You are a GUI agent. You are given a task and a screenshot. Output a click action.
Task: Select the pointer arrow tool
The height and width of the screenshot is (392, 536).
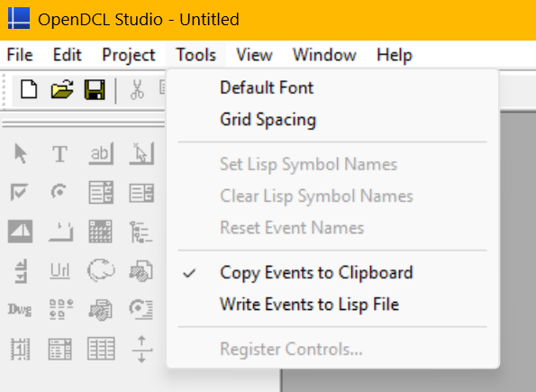[x=21, y=153]
